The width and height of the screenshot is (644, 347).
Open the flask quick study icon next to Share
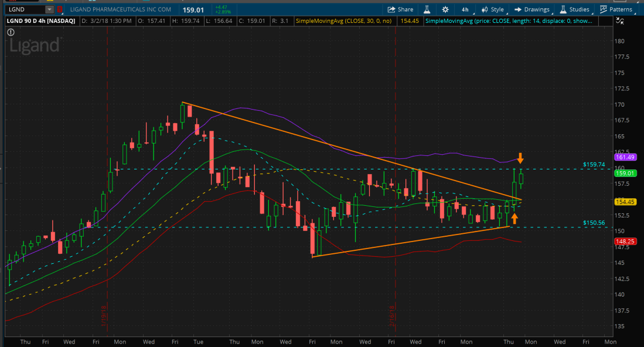[427, 9]
